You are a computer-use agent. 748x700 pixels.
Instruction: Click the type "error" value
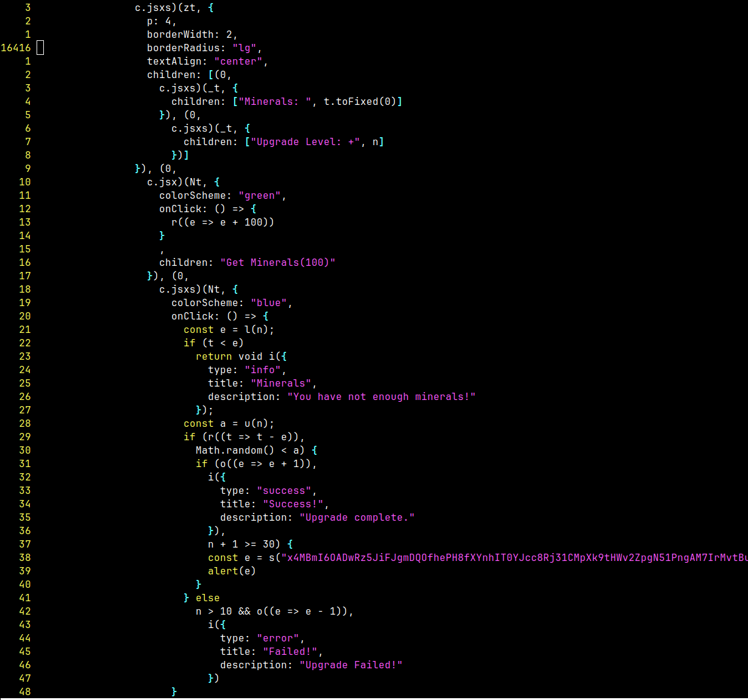(x=277, y=638)
